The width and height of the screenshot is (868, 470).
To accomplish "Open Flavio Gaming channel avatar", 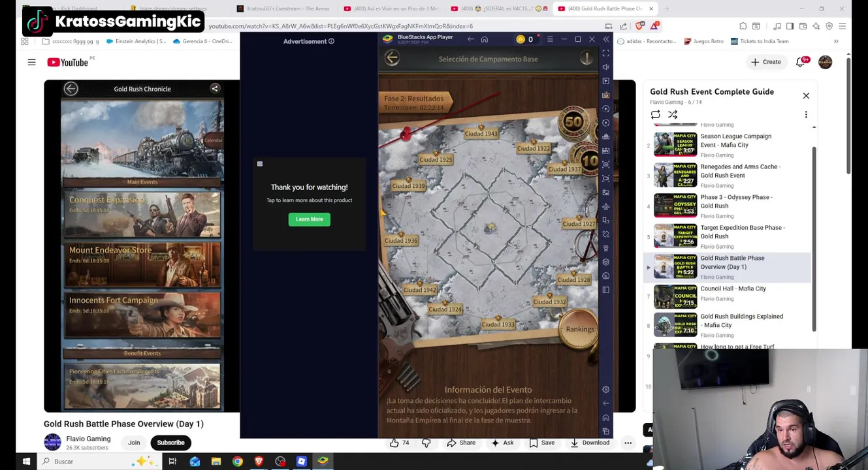I will [x=52, y=442].
